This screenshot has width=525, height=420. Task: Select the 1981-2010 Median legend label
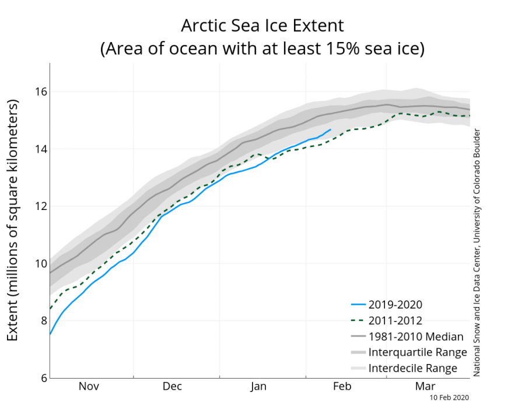pyautogui.click(x=416, y=336)
